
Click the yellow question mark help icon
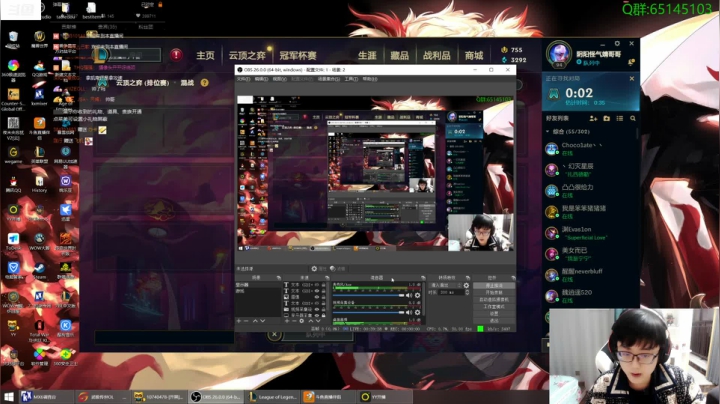pyautogui.click(x=204, y=83)
